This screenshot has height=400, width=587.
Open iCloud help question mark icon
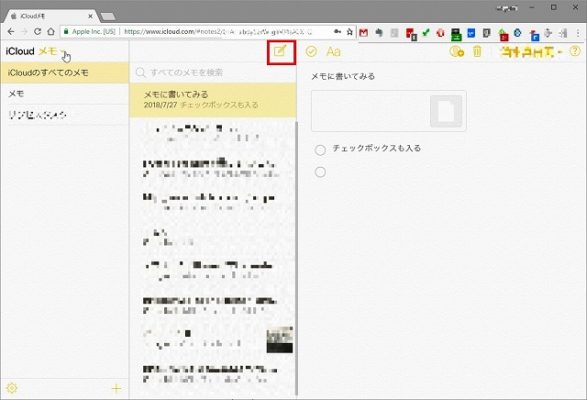coord(575,51)
